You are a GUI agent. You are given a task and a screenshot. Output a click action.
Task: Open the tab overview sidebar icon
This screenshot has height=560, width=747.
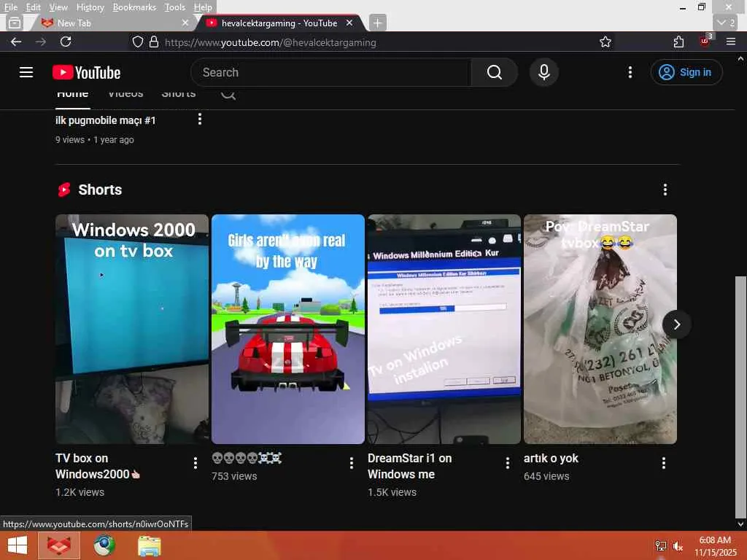click(15, 23)
